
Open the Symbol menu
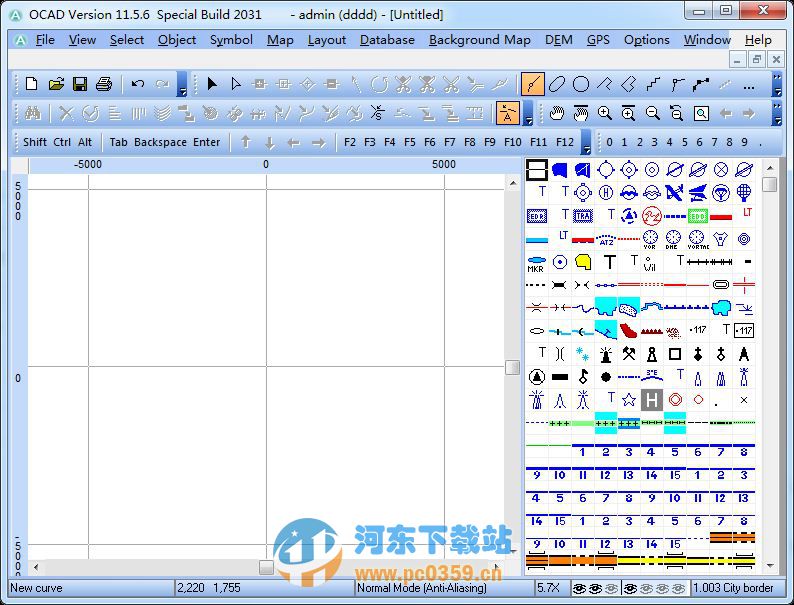coord(231,39)
